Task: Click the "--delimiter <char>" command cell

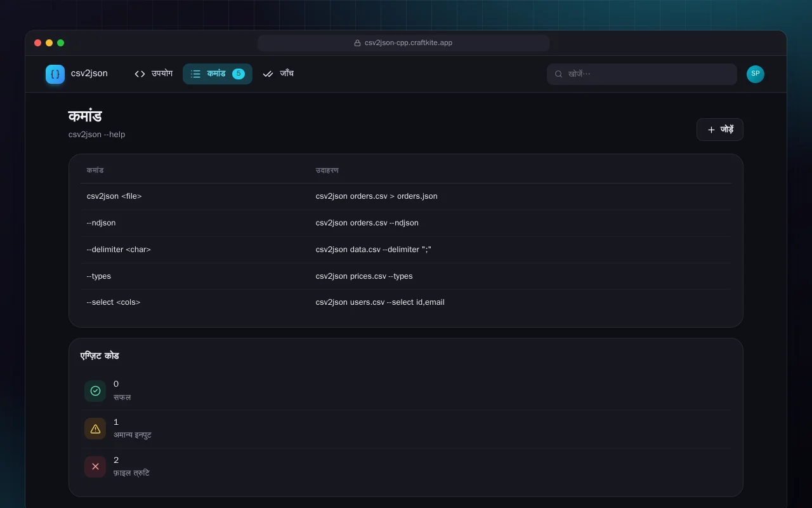Action: point(119,250)
